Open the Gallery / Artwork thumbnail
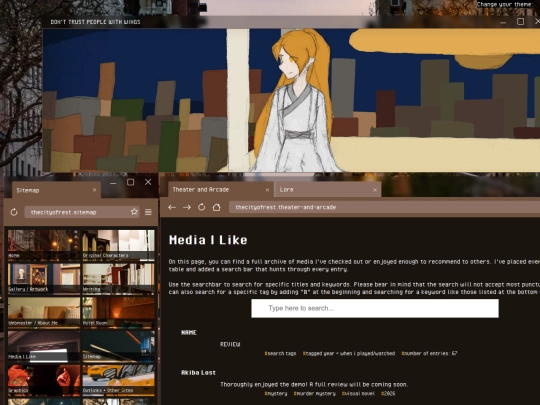The width and height of the screenshot is (540, 405). [x=44, y=279]
